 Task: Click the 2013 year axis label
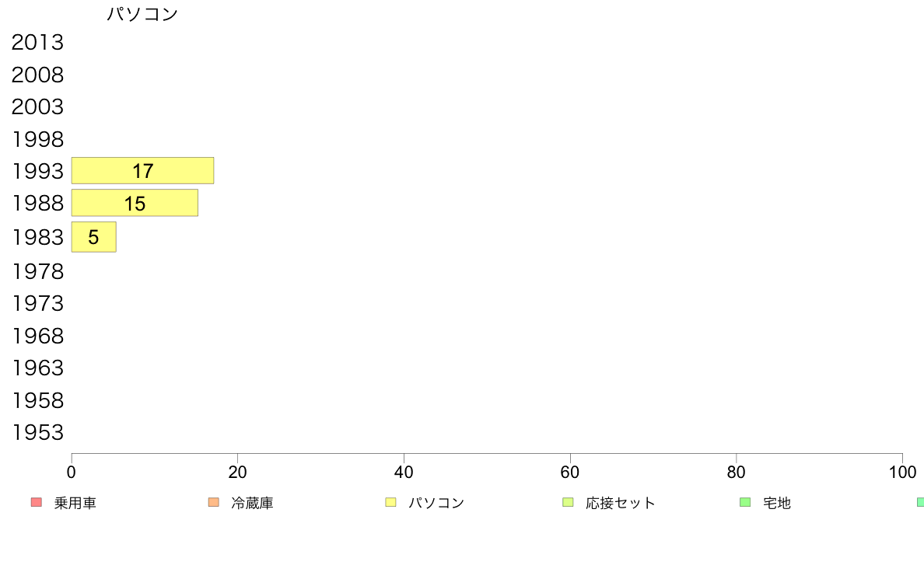(x=37, y=43)
